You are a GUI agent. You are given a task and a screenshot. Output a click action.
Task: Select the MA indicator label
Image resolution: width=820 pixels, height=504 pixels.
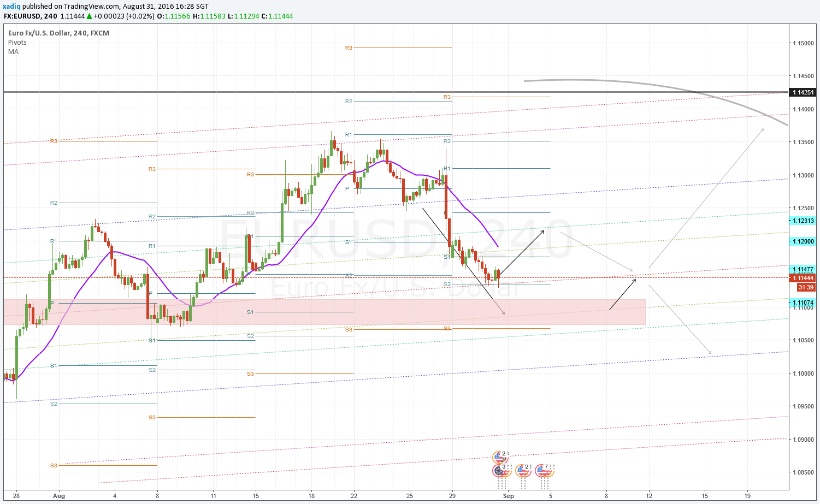(x=13, y=51)
